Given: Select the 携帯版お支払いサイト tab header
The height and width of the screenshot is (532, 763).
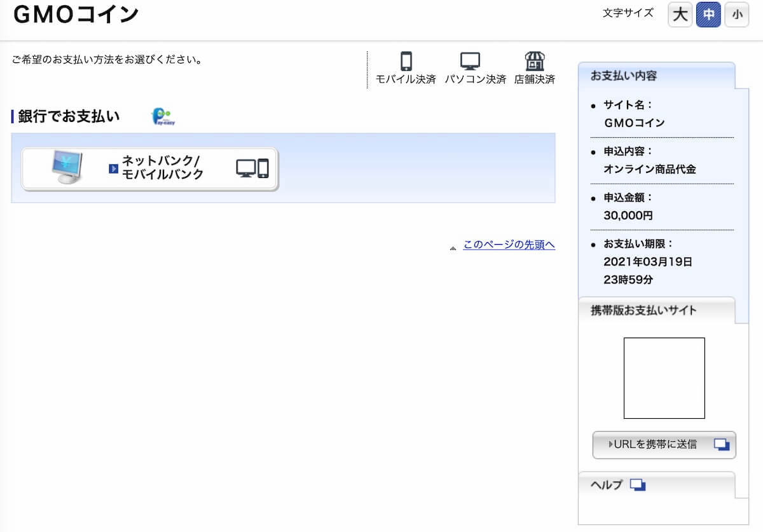Looking at the screenshot, I should [x=656, y=311].
